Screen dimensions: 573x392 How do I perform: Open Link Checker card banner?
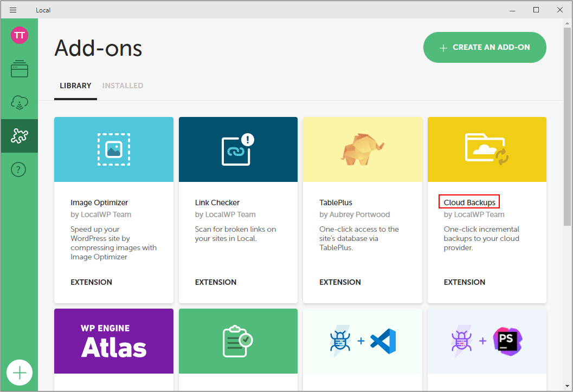coord(239,149)
